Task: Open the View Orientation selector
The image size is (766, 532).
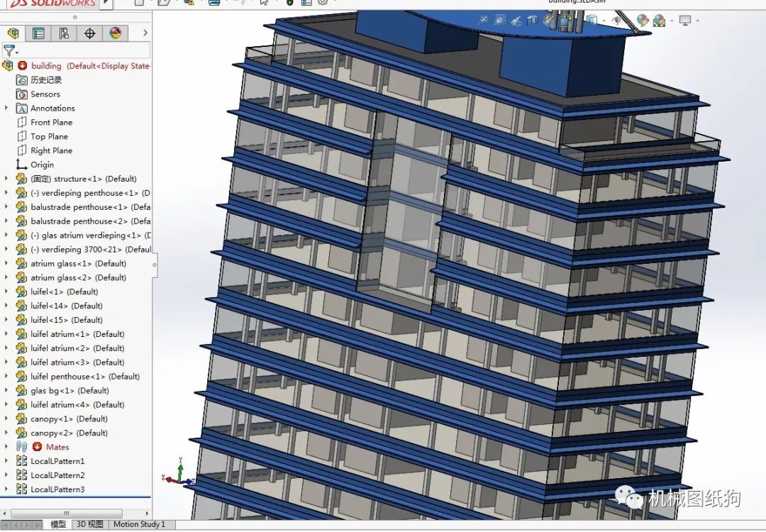Action: coord(565,21)
